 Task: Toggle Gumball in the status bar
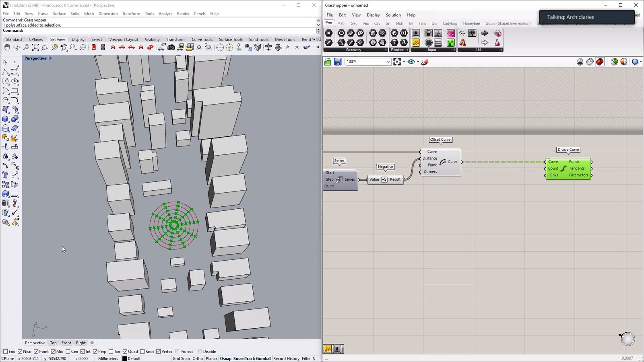point(264,358)
